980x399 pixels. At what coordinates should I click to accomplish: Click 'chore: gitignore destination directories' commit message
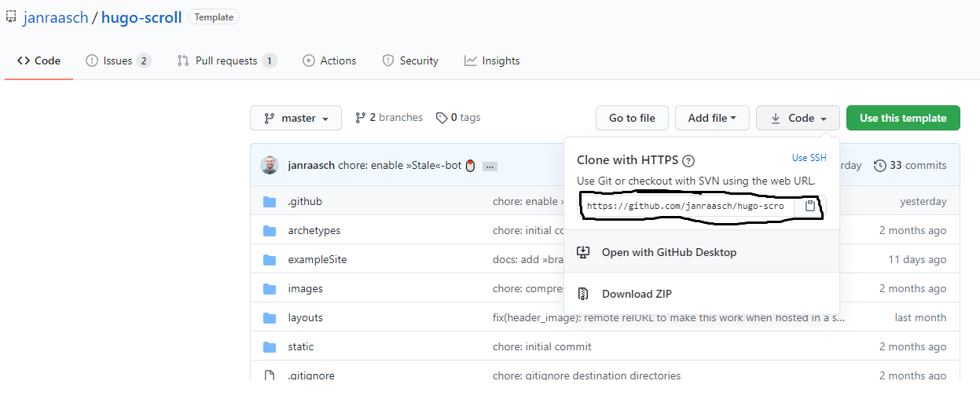[587, 376]
